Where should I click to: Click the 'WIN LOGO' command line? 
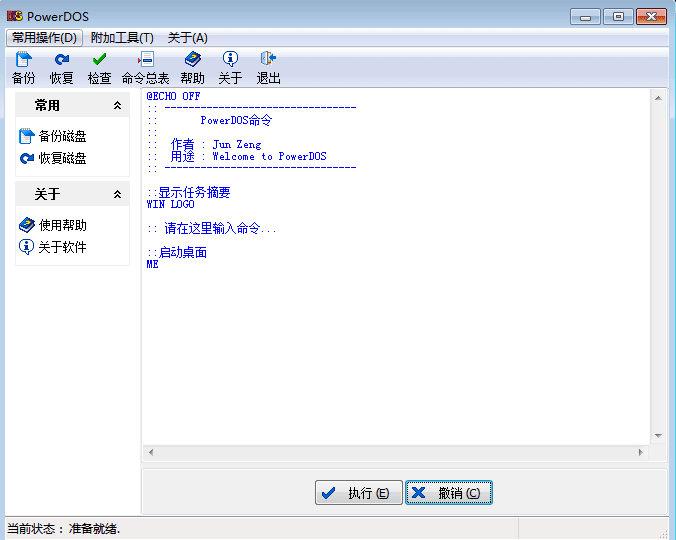[170, 204]
